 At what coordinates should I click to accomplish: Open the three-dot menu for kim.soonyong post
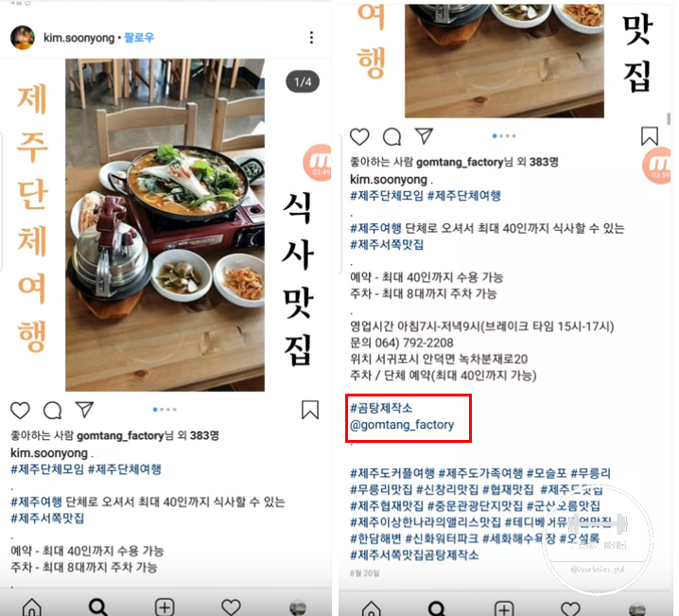[311, 38]
